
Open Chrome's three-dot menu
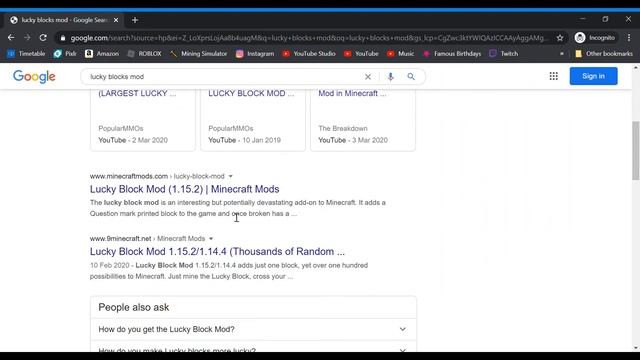[x=629, y=38]
